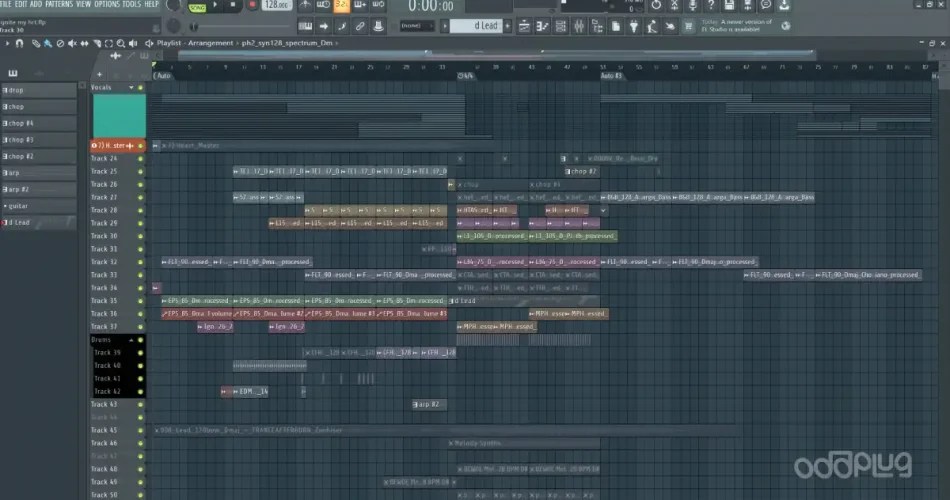Image resolution: width=950 pixels, height=500 pixels.
Task: Click the touch controllers hand icon
Action: (670, 26)
